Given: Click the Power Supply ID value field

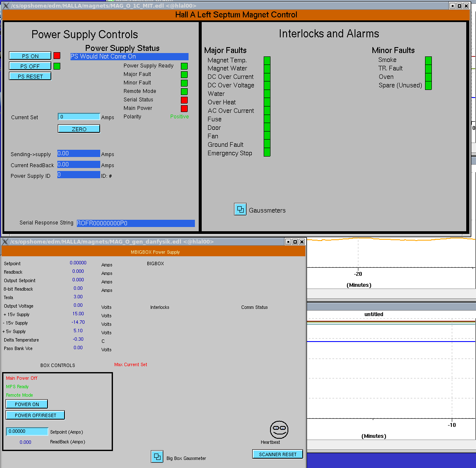Looking at the screenshot, I should point(79,175).
